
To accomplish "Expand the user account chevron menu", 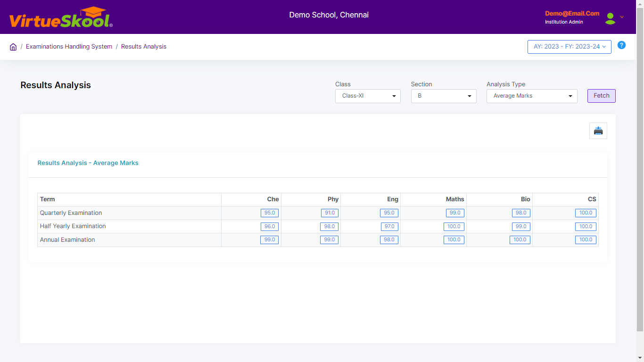I will (622, 17).
